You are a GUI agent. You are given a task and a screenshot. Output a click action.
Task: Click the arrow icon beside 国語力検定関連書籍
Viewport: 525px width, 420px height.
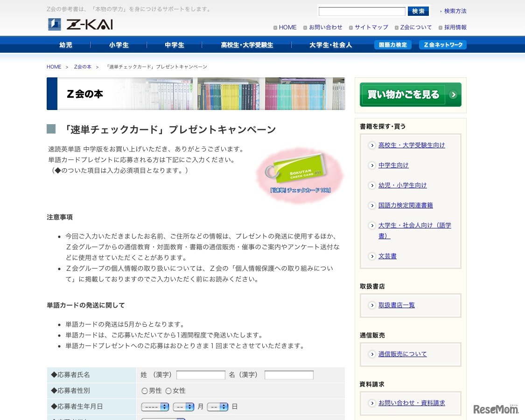coord(372,205)
